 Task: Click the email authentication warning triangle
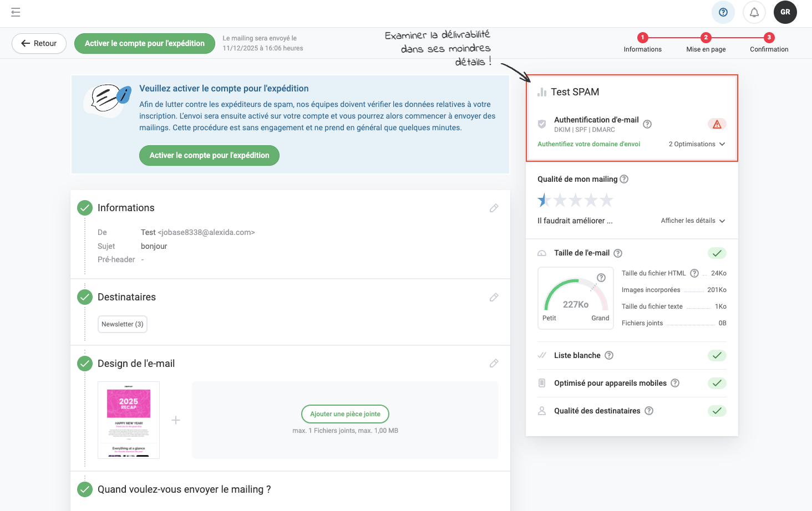(717, 124)
